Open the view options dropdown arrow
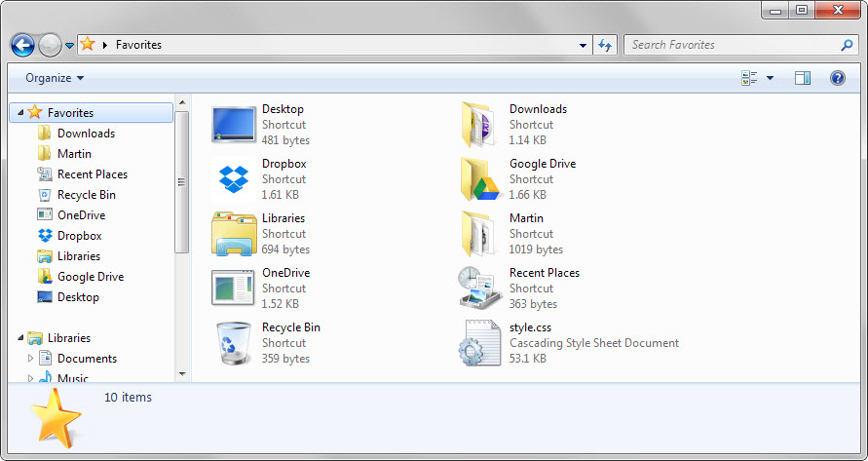The height and width of the screenshot is (461, 868). pos(770,78)
